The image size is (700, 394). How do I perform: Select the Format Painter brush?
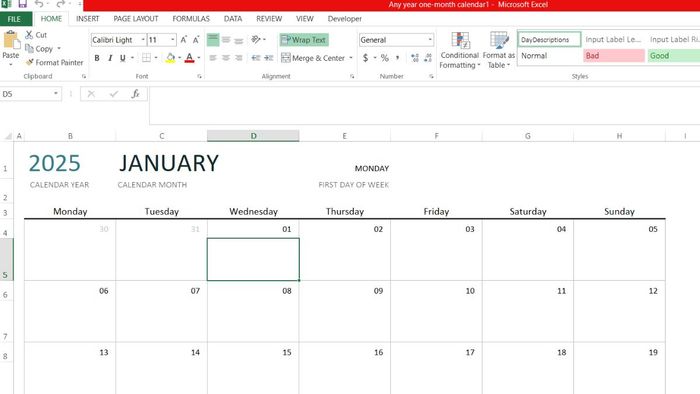29,62
